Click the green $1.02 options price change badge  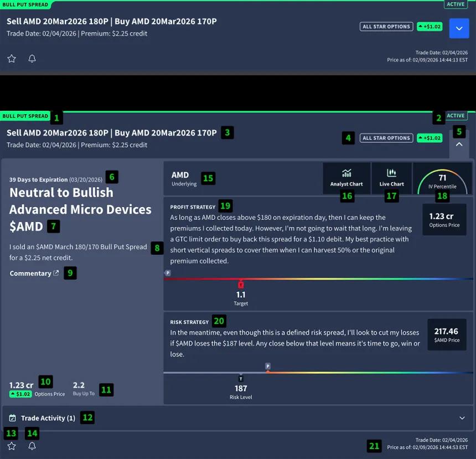pyautogui.click(x=20, y=394)
